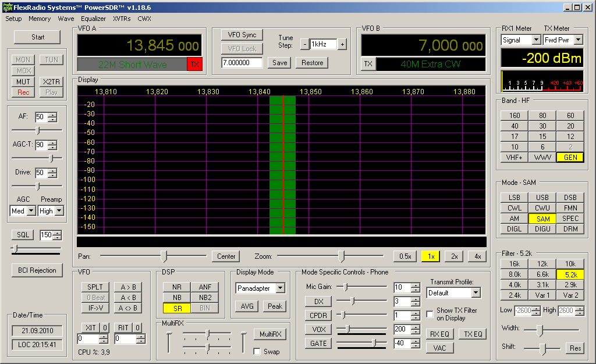Open the AGC mode dropdown
Screen dimensions: 596x364
point(31,210)
